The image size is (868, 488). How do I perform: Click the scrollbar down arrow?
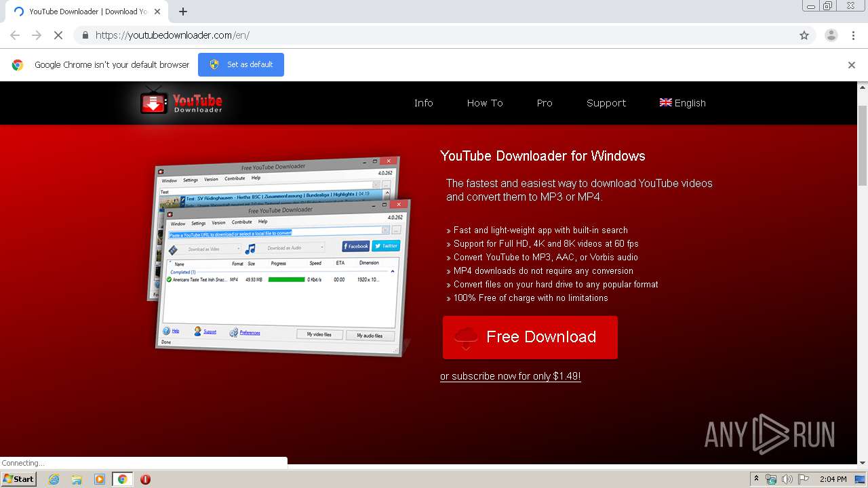863,463
